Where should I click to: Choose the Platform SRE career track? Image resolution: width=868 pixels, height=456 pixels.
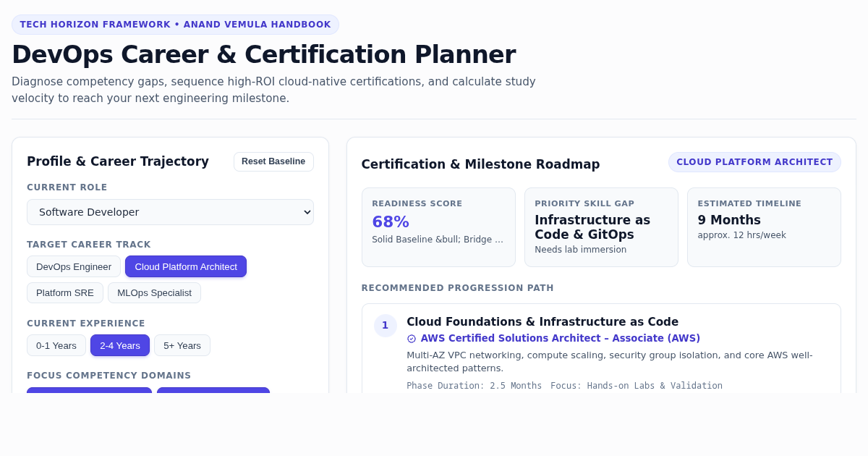point(65,292)
